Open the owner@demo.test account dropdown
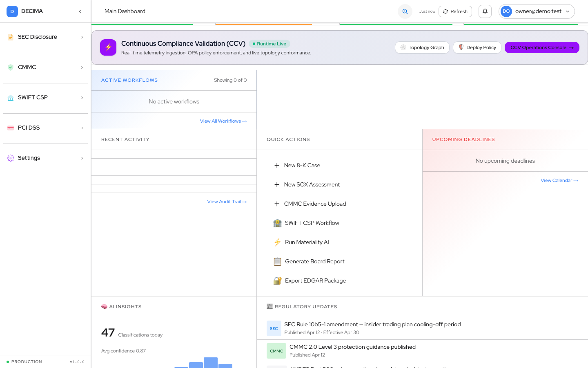The width and height of the screenshot is (588, 368). (x=537, y=11)
